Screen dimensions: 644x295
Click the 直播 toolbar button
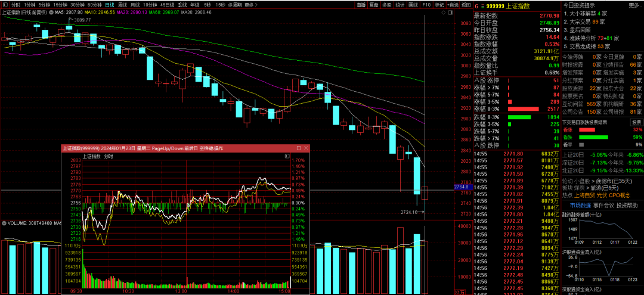tap(361, 5)
